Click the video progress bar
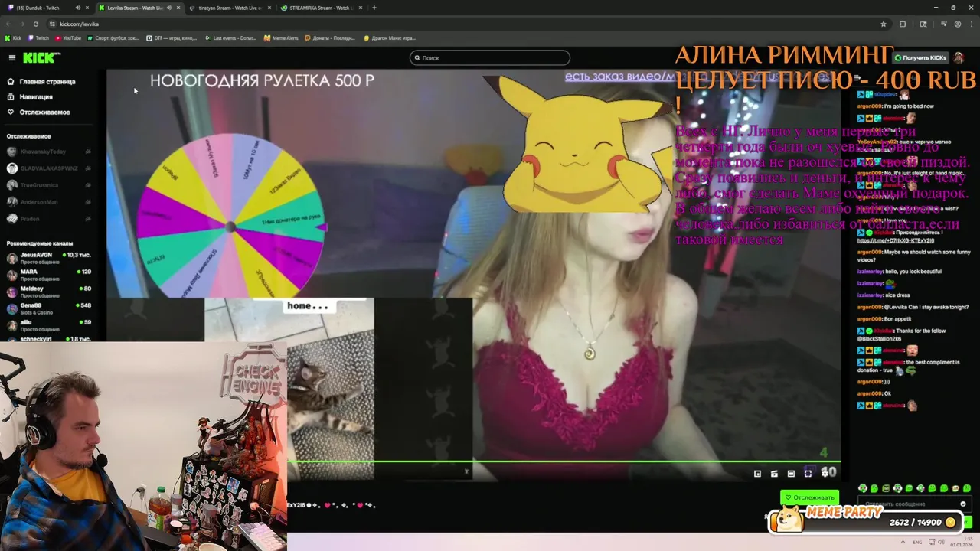 [564, 461]
